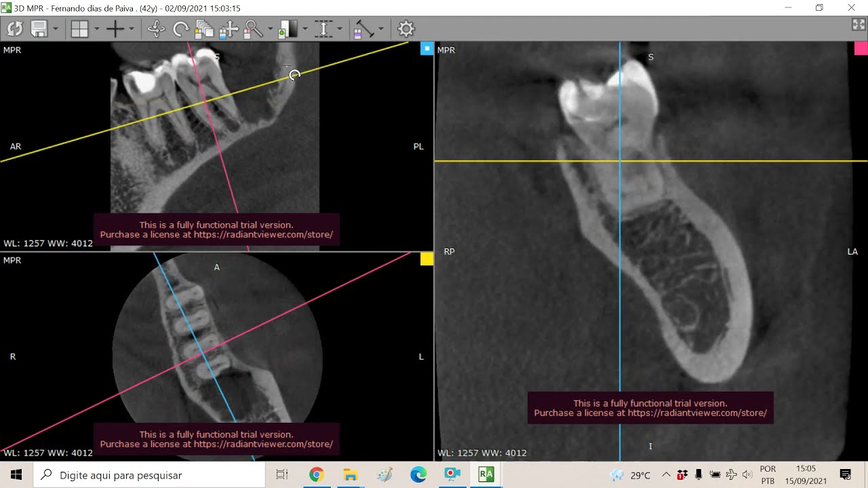Viewport: 868px width, 488px height.
Task: Open the slab thickness dropdown arrow
Action: [340, 29]
